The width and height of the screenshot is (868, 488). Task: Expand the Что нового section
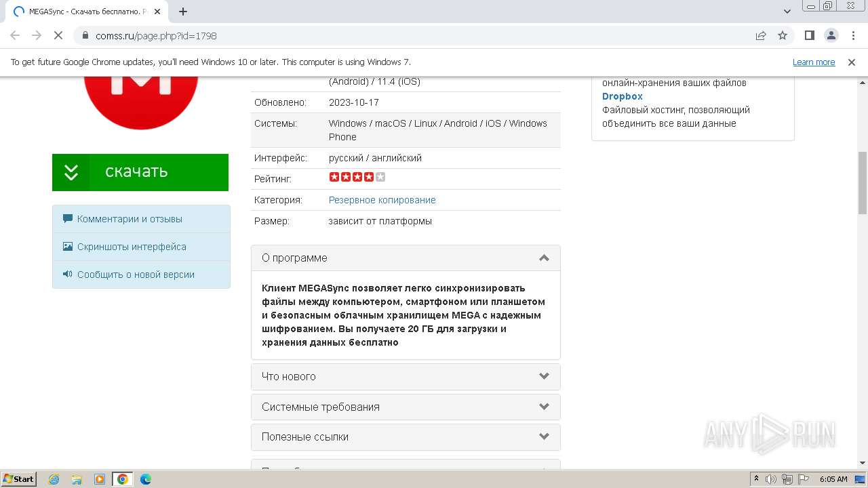pyautogui.click(x=406, y=377)
